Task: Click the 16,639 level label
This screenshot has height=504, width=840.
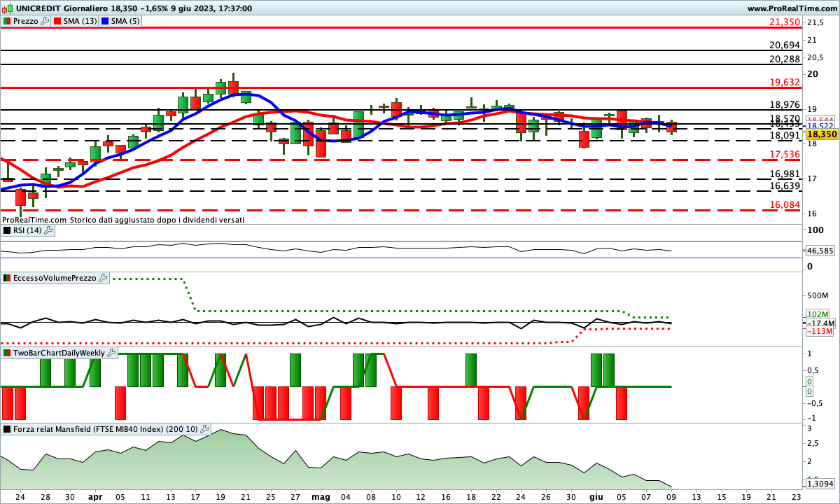Action: (x=784, y=185)
